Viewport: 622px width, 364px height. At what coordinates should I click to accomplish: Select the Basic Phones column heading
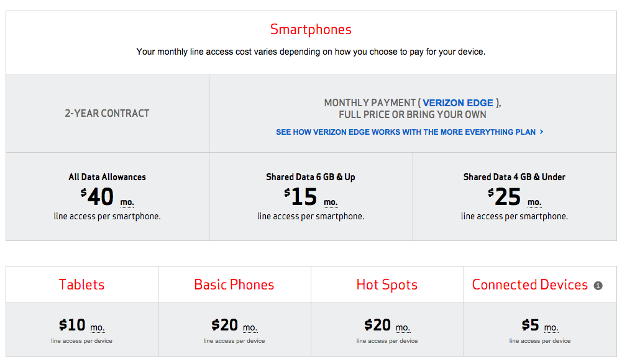(234, 284)
